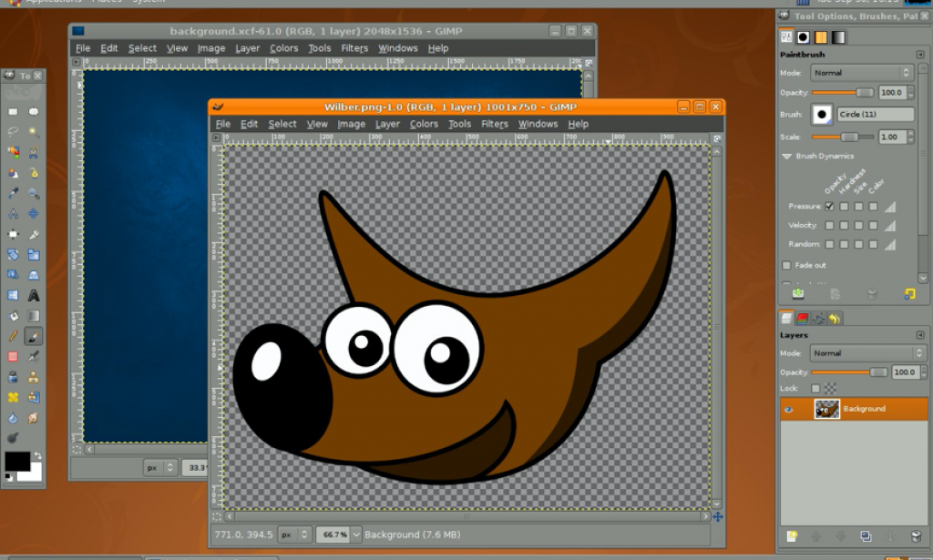Screen dimensions: 933x560
Task: Select the Text tool in the toolbox
Action: (32, 294)
